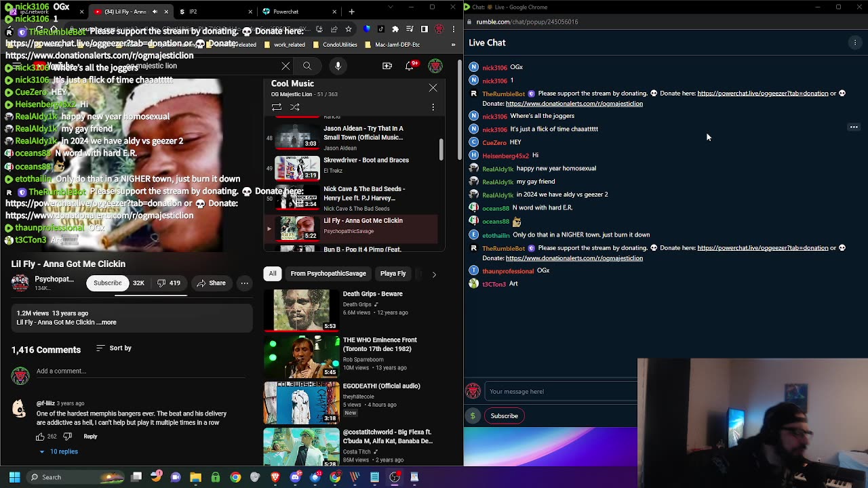
Task: Select the Playa Fly chip
Action: pyautogui.click(x=393, y=274)
